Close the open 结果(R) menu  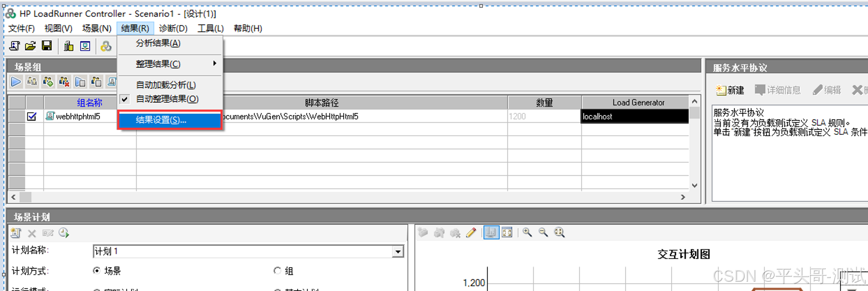coord(135,28)
